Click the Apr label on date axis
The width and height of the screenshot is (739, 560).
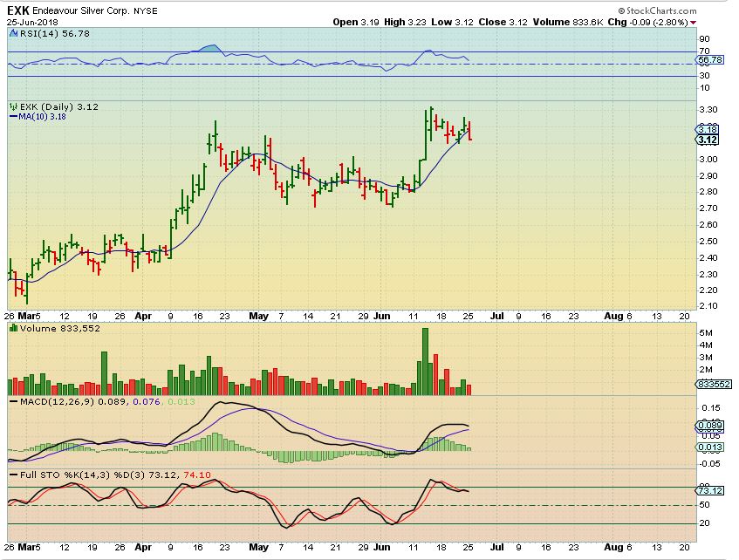(x=142, y=316)
